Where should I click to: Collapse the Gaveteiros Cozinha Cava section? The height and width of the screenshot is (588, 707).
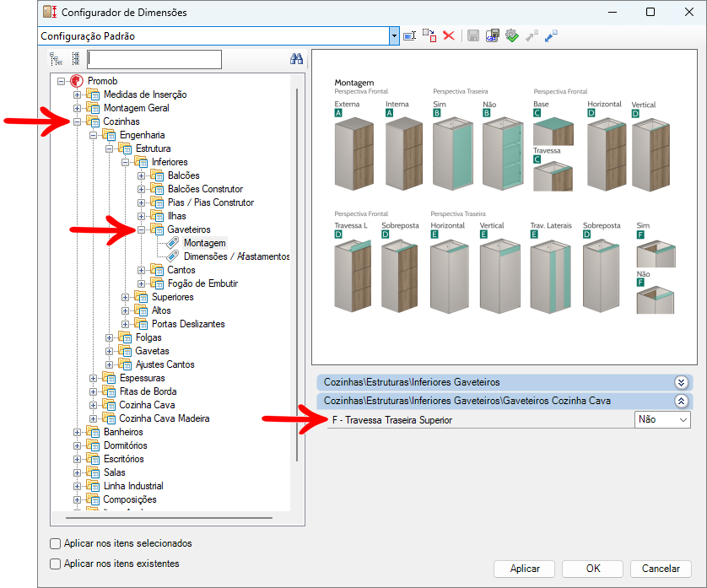point(680,402)
